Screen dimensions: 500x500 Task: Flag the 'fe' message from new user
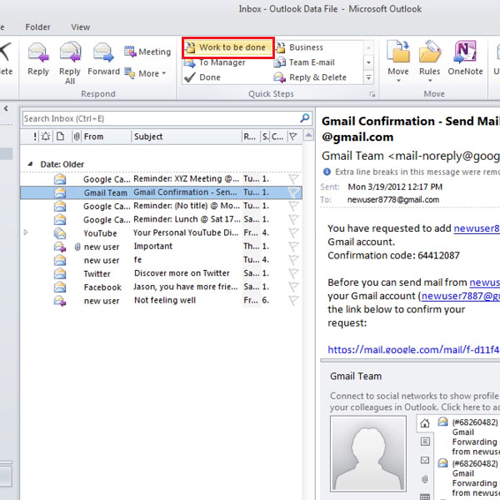293,260
